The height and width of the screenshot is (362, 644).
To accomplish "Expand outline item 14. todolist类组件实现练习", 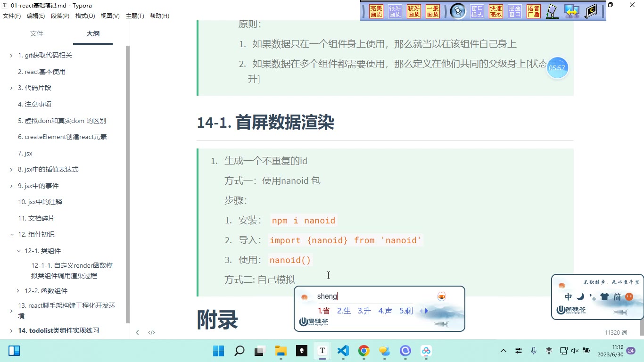I will pos(11,331).
